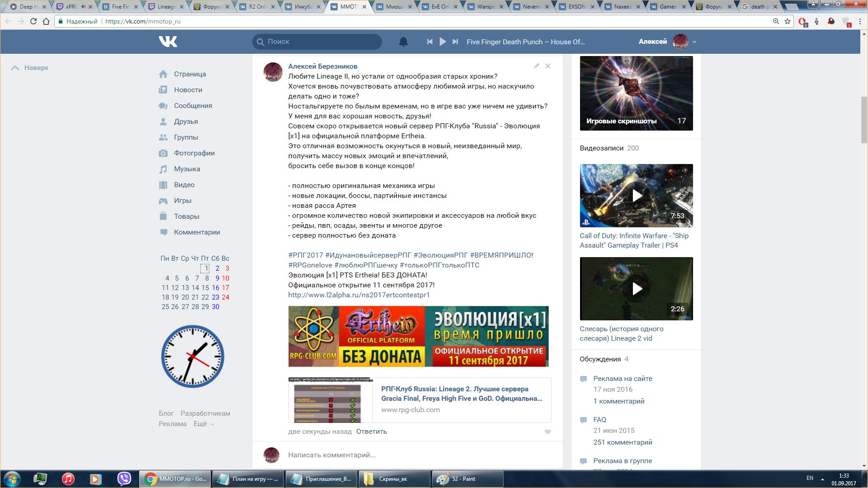Open the FAQ discussion

click(600, 420)
